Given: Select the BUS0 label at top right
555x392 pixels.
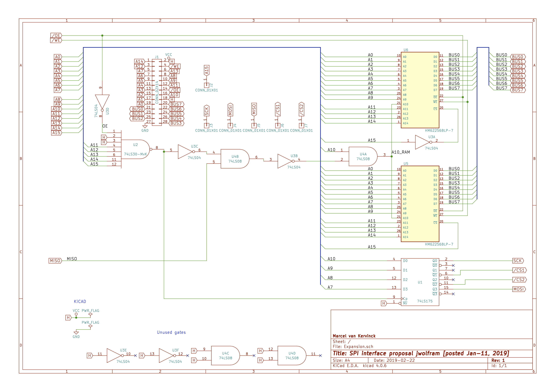Looking at the screenshot, I should (x=518, y=57).
